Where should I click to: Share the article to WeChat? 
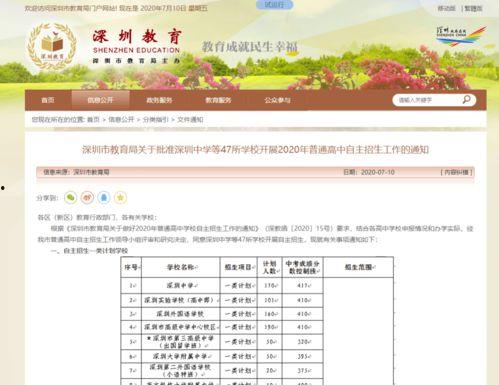click(x=71, y=198)
